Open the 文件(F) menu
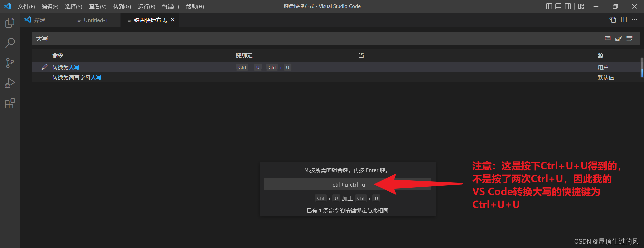Viewport: 644px width, 248px height. pos(26,6)
